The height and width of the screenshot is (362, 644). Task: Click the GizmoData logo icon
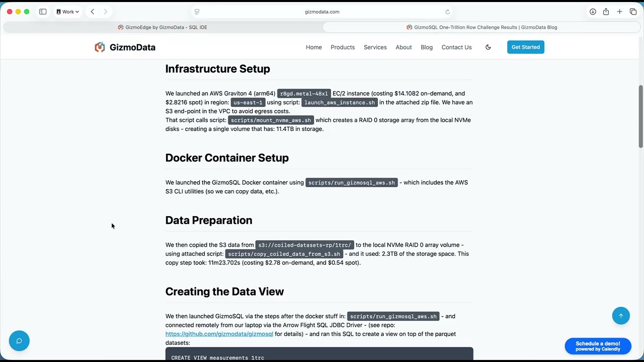[100, 47]
